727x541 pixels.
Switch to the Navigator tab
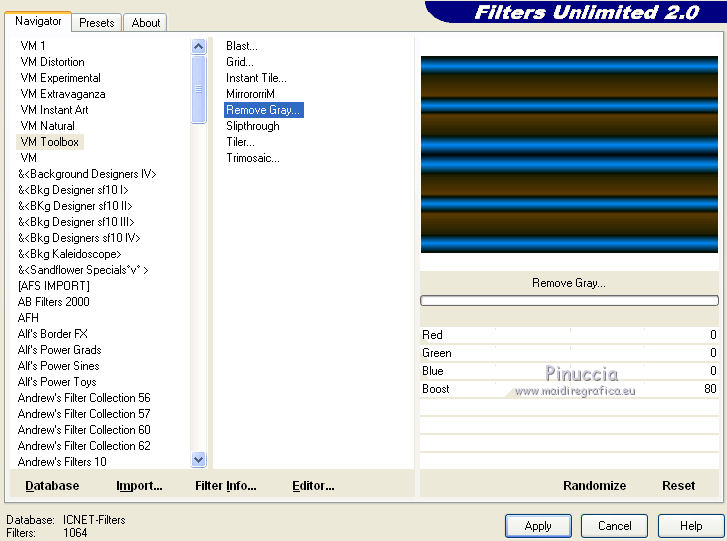coord(38,21)
